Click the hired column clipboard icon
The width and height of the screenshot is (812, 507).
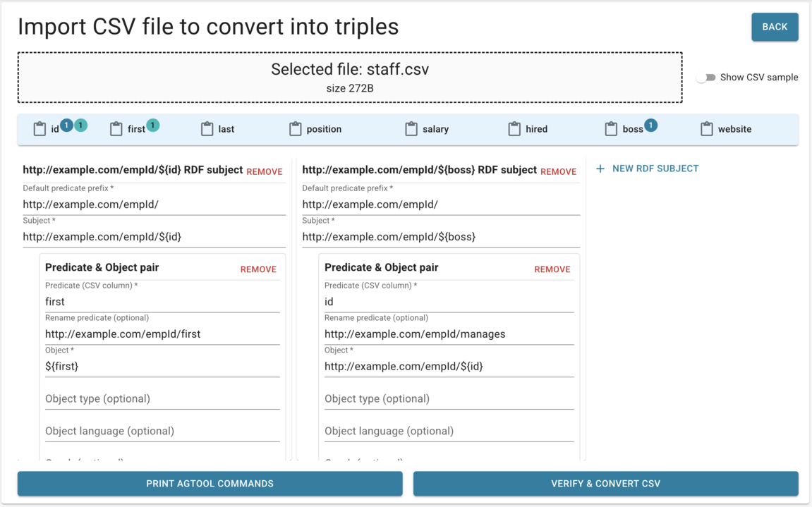(x=513, y=128)
